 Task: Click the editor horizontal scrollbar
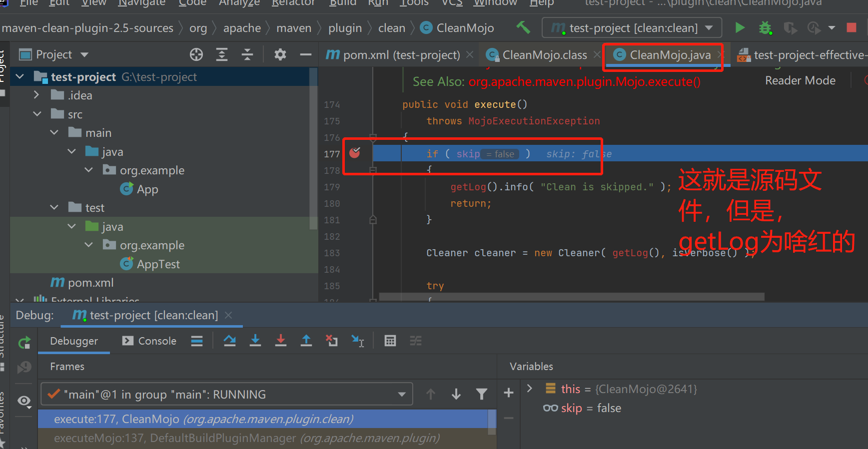[572, 297]
